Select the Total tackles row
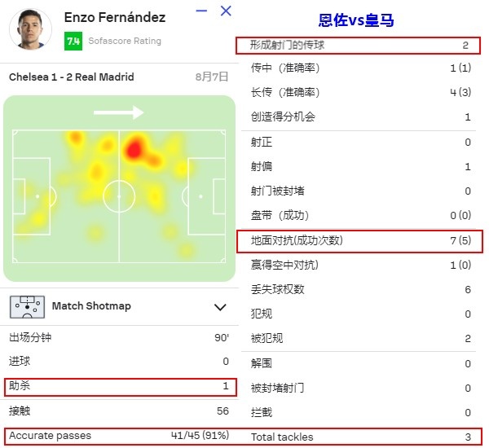The image size is (489, 448). point(359,437)
